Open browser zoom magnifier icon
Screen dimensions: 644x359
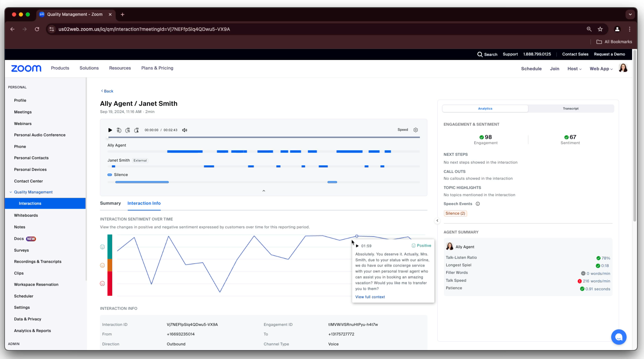[589, 29]
